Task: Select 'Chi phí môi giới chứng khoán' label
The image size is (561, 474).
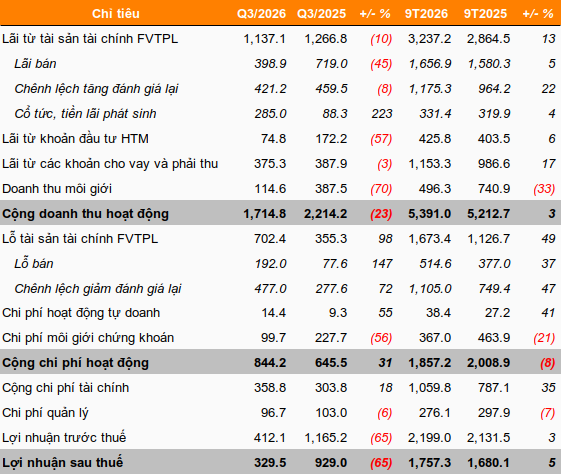Action: pos(88,338)
